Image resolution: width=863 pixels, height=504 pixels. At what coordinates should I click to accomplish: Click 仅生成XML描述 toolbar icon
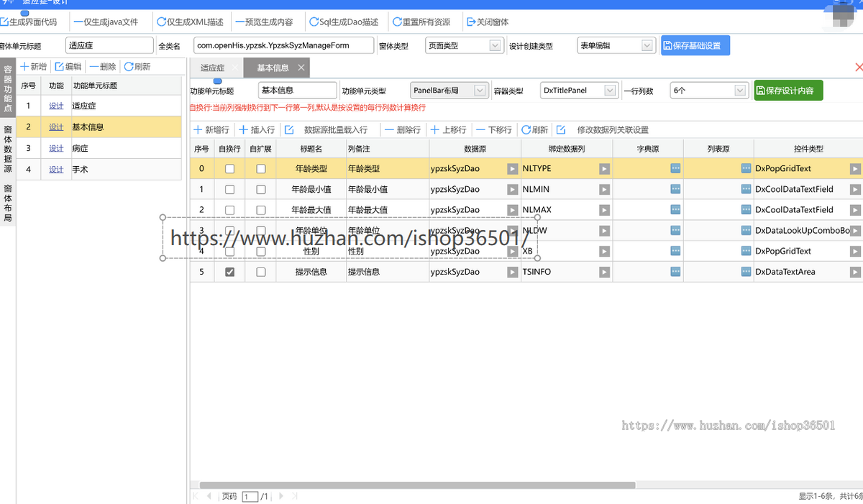[162, 22]
